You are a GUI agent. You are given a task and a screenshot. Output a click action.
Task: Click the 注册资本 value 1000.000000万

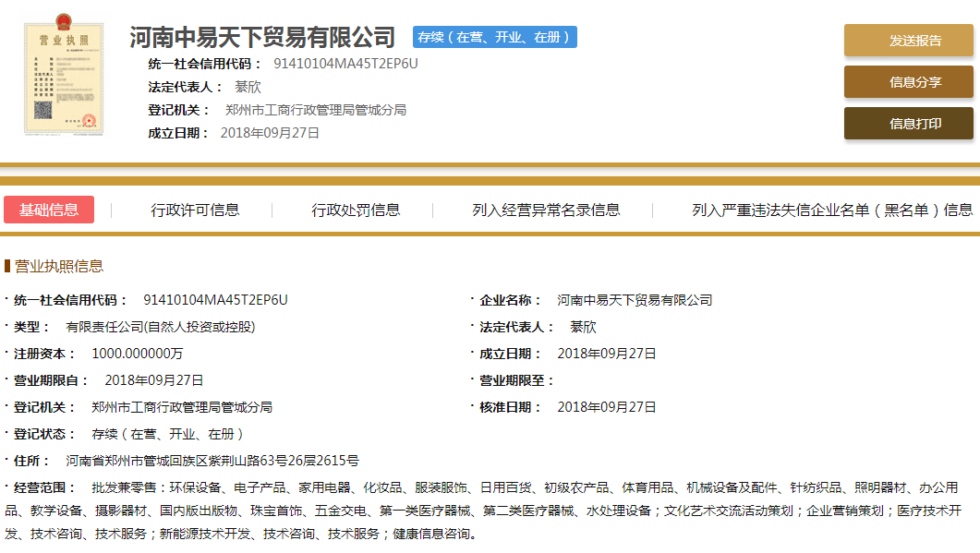pyautogui.click(x=138, y=354)
